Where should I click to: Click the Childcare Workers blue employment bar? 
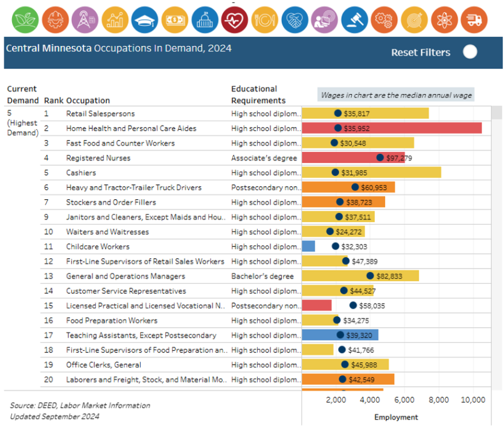point(308,246)
